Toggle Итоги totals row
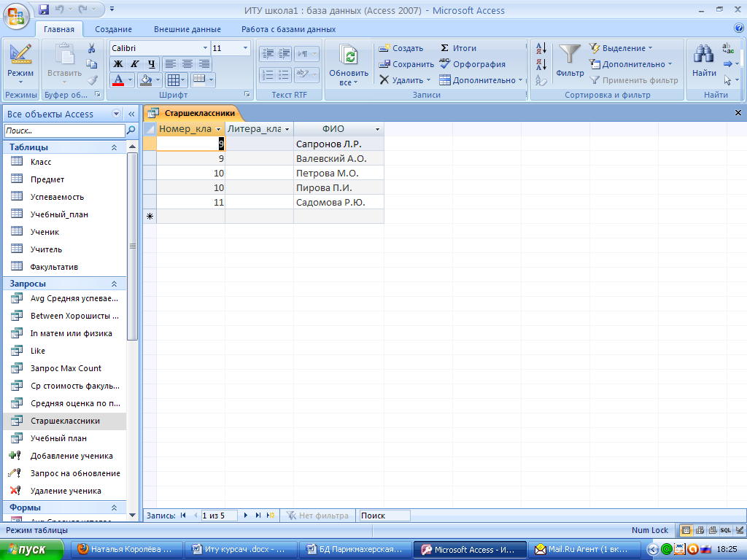The height and width of the screenshot is (560, 747). point(458,48)
